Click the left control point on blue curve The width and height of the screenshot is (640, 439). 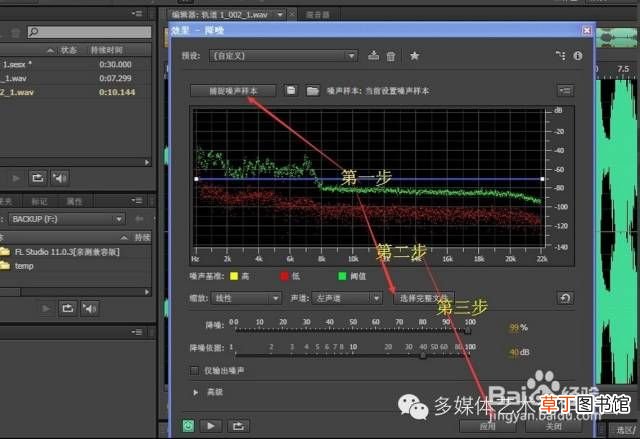pos(196,179)
